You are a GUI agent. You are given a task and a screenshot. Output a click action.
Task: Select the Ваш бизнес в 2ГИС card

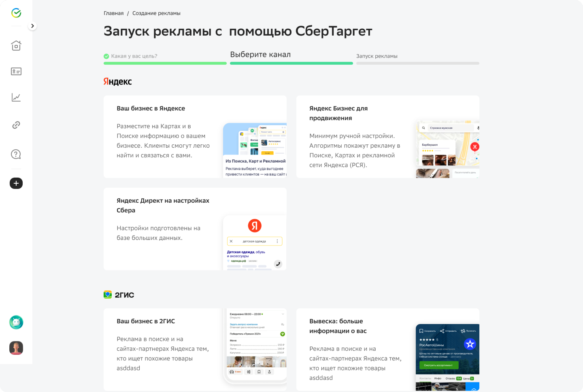[195, 350]
